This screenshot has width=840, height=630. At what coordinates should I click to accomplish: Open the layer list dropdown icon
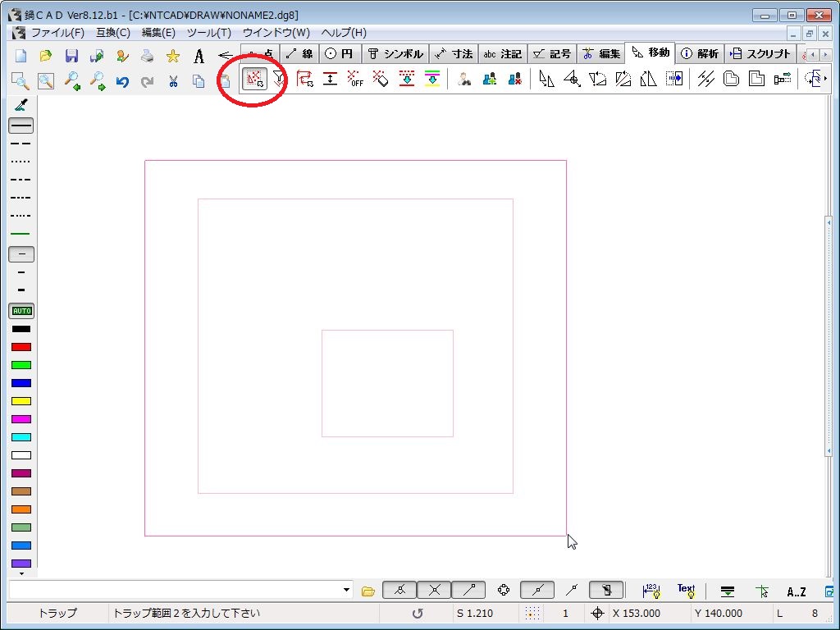point(727,591)
